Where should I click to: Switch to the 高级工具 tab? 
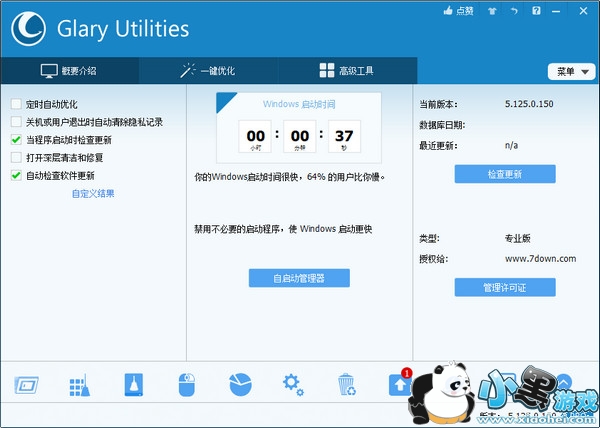tap(347, 71)
